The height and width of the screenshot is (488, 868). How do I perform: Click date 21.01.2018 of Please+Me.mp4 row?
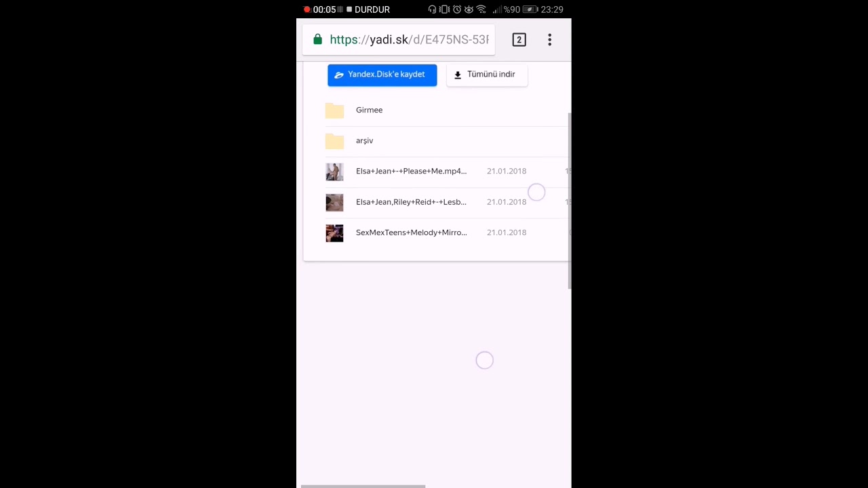click(507, 171)
